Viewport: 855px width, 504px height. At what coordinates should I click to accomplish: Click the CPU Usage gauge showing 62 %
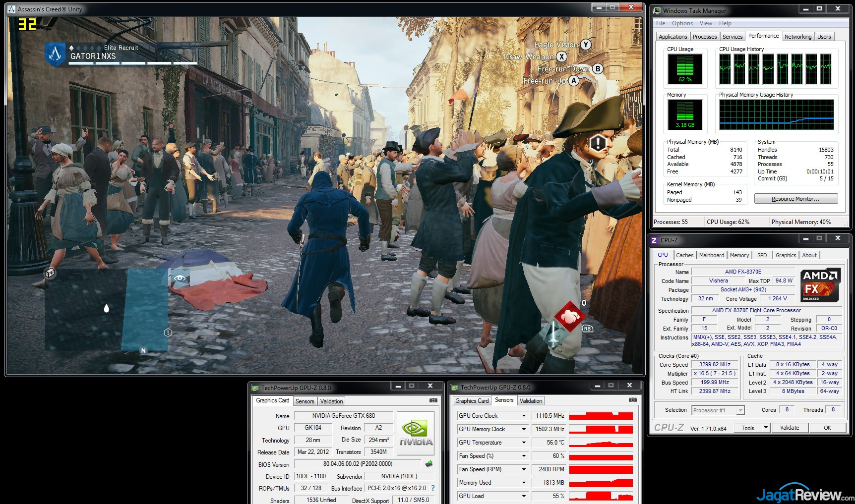point(685,69)
